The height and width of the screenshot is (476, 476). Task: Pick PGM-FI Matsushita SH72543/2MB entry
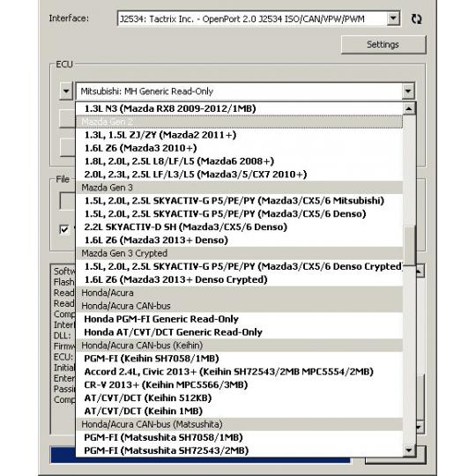click(239, 450)
